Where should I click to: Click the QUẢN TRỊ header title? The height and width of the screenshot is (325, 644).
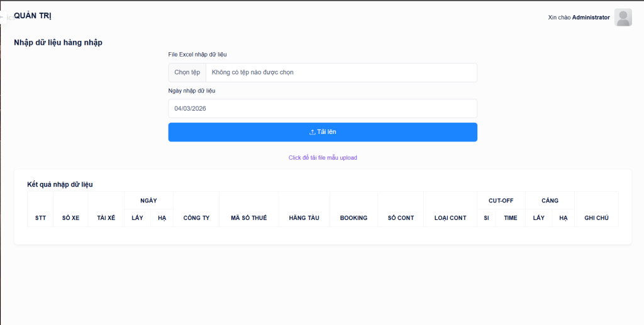33,16
